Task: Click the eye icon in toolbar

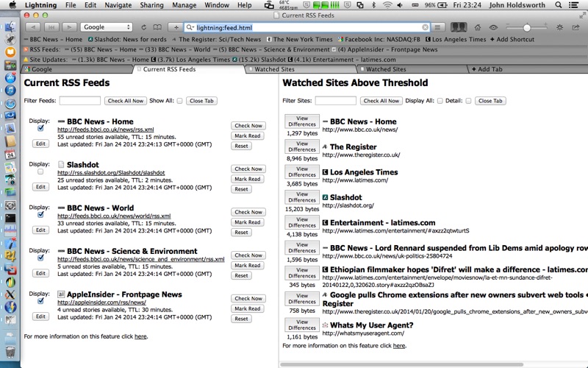Action: [493, 27]
